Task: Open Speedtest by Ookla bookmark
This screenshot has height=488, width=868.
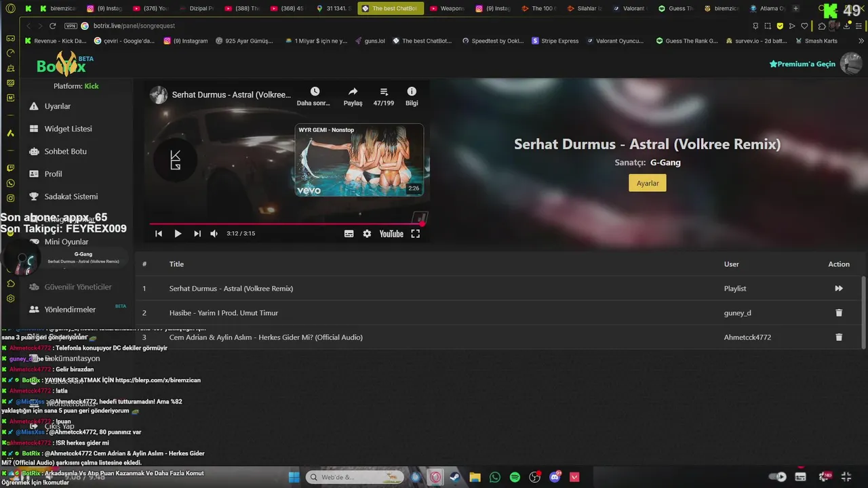Action: 493,41
